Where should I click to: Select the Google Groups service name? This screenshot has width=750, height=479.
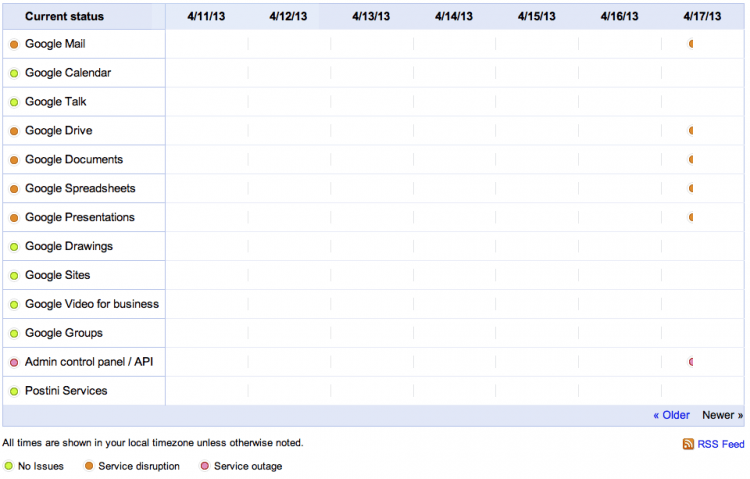point(64,333)
